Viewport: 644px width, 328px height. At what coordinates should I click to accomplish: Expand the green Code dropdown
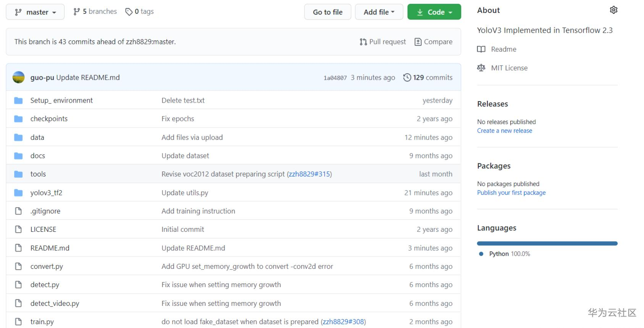point(434,12)
